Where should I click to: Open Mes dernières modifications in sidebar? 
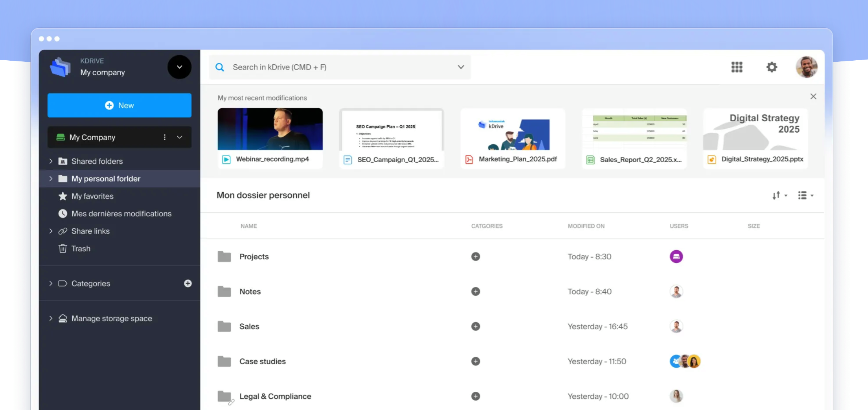(121, 214)
